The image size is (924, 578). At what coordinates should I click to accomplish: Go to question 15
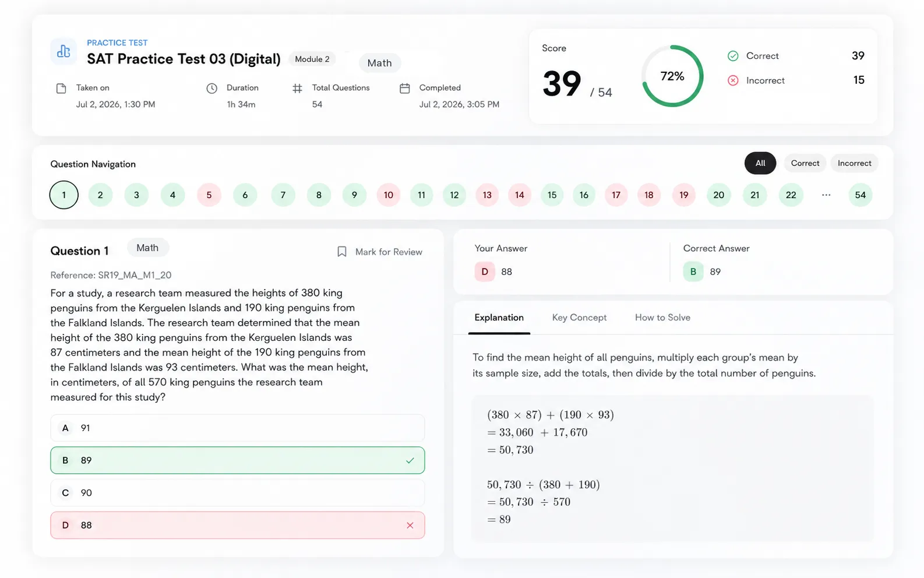(x=552, y=195)
